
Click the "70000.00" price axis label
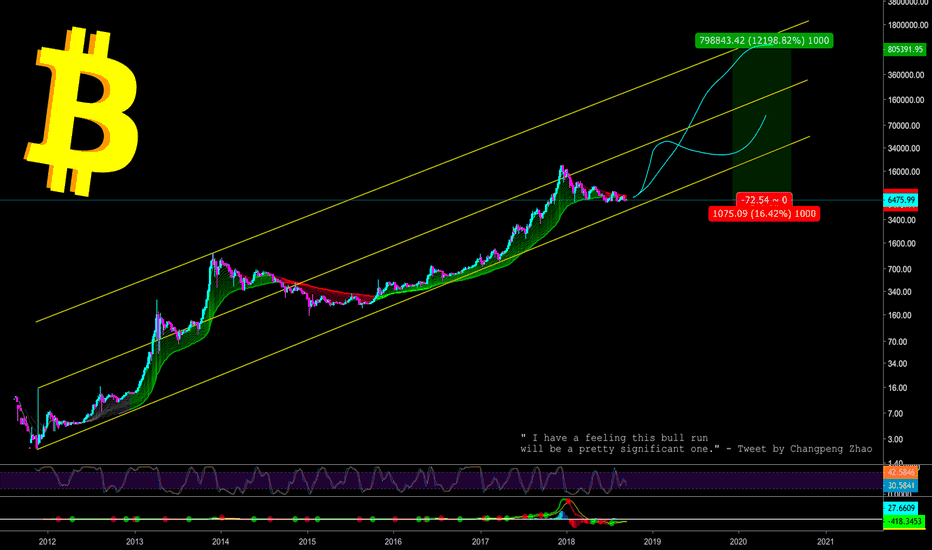(x=905, y=125)
